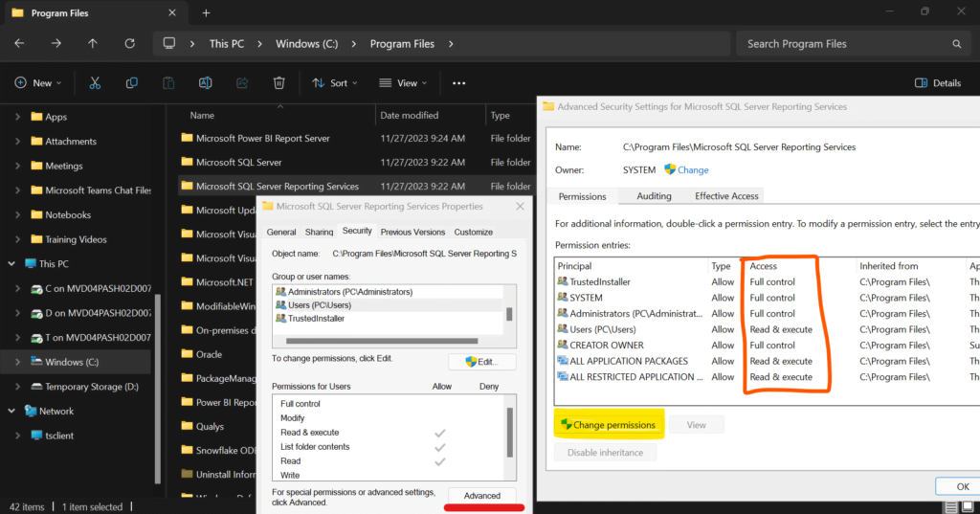Open the Effective Access tab
Viewport: 980px width, 514px height.
(726, 196)
